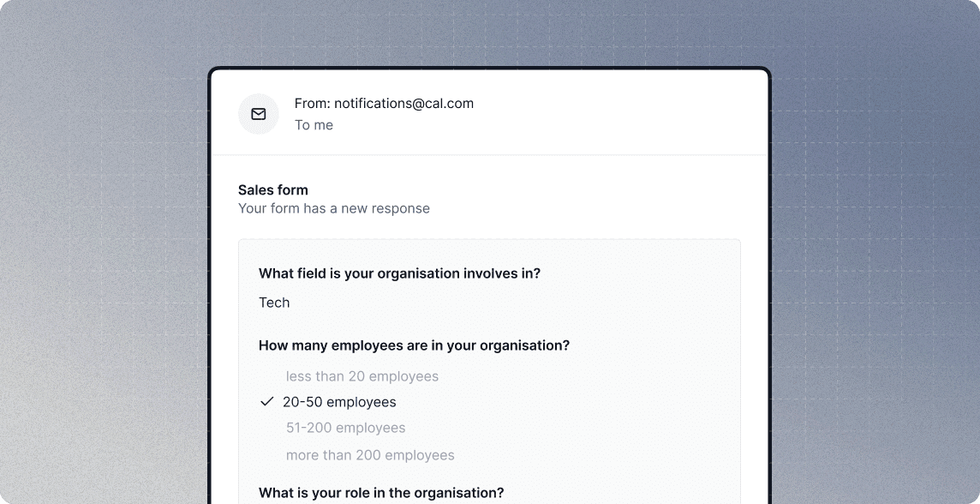Click the checkmark beside 20-50 employees

[x=267, y=401]
